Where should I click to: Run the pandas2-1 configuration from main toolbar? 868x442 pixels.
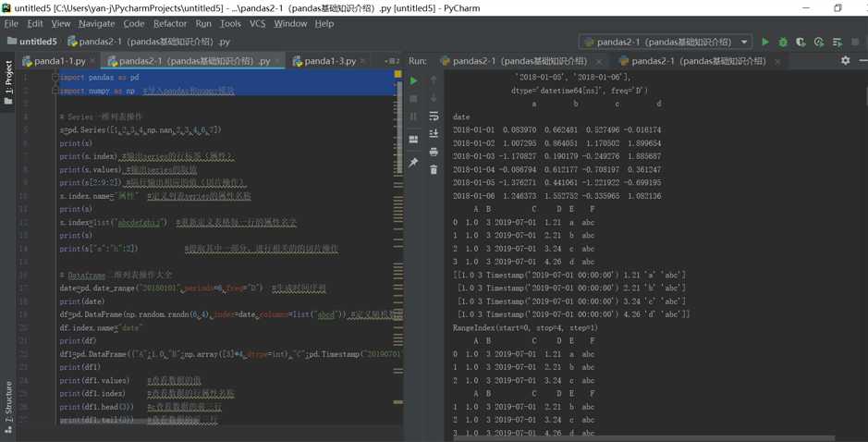pyautogui.click(x=765, y=42)
